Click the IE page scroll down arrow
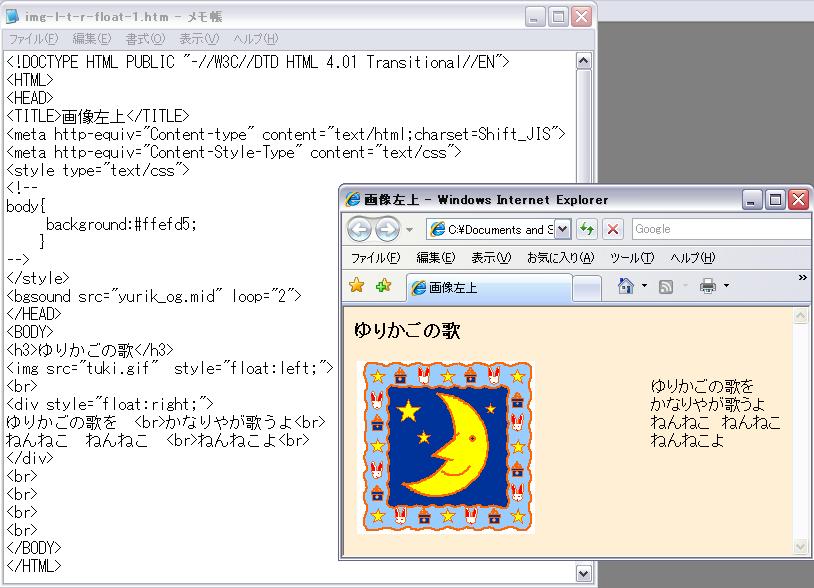814x588 pixels. click(x=801, y=546)
